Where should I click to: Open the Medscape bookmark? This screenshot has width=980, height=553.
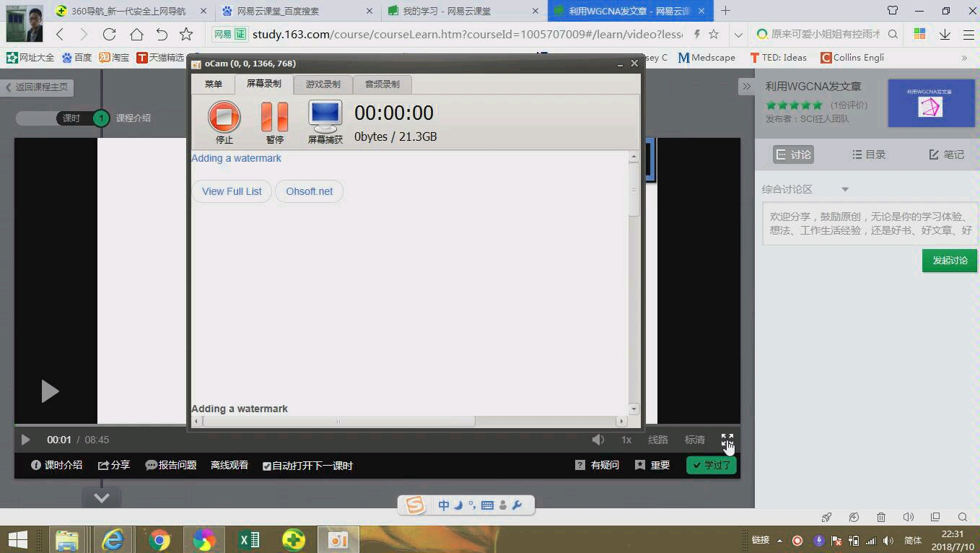click(706, 58)
